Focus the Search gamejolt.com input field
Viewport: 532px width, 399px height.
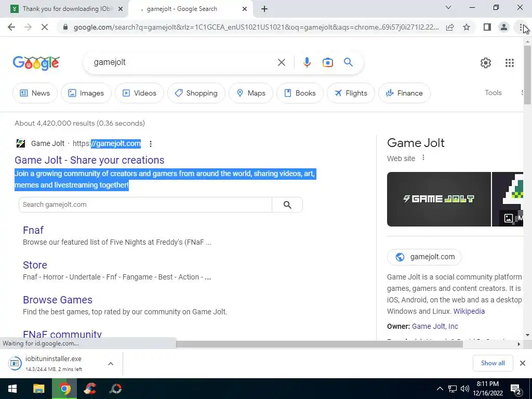pyautogui.click(x=145, y=205)
